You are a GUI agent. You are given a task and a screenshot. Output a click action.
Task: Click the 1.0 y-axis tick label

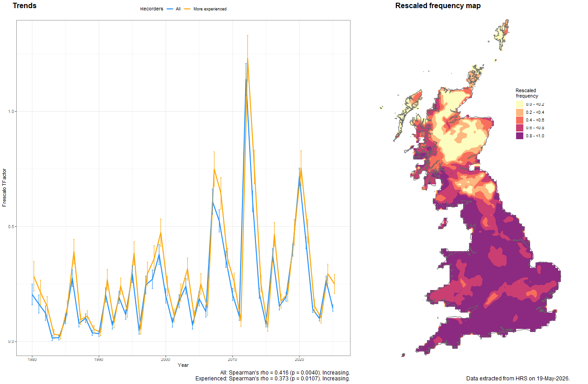(11, 111)
